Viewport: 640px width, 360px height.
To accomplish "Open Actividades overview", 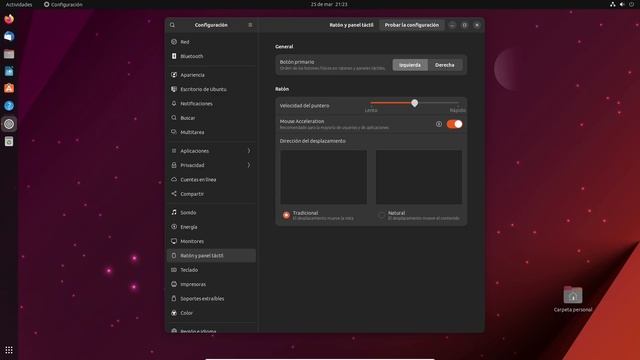I will [x=19, y=4].
